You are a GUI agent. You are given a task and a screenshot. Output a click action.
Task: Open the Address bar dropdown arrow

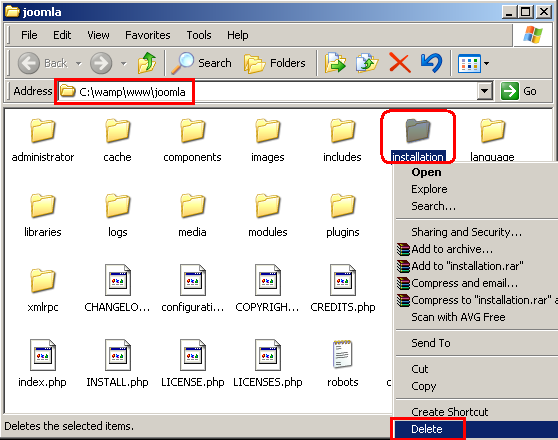[x=484, y=91]
